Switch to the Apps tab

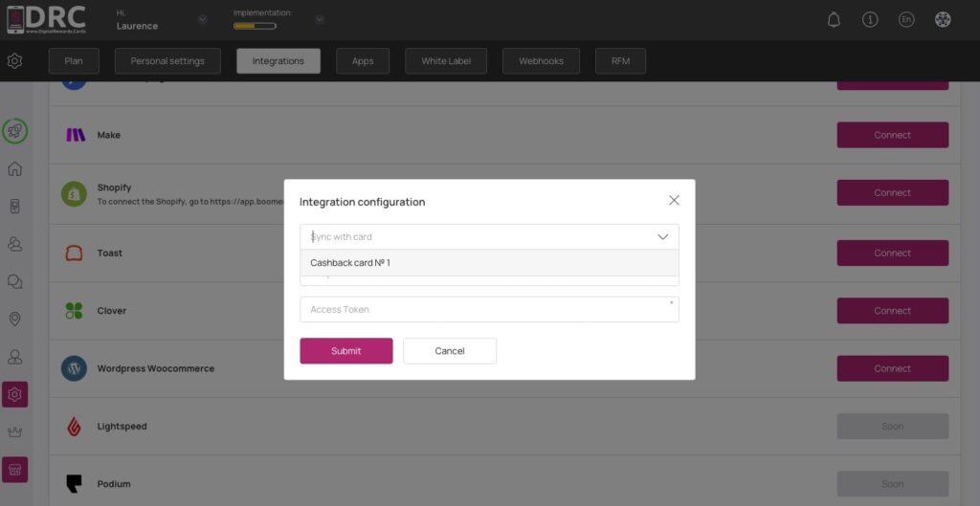click(363, 61)
